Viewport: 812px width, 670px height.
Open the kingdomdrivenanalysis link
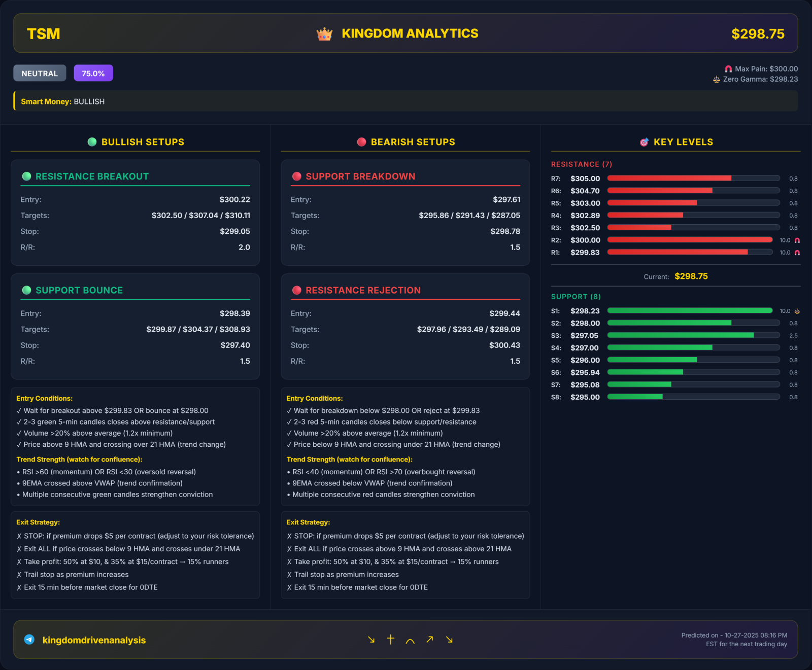(x=94, y=640)
